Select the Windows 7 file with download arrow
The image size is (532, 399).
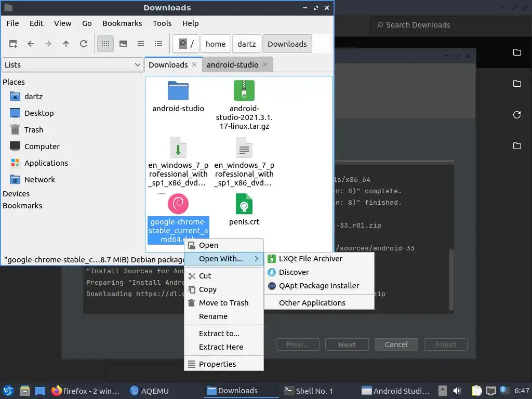(x=178, y=147)
